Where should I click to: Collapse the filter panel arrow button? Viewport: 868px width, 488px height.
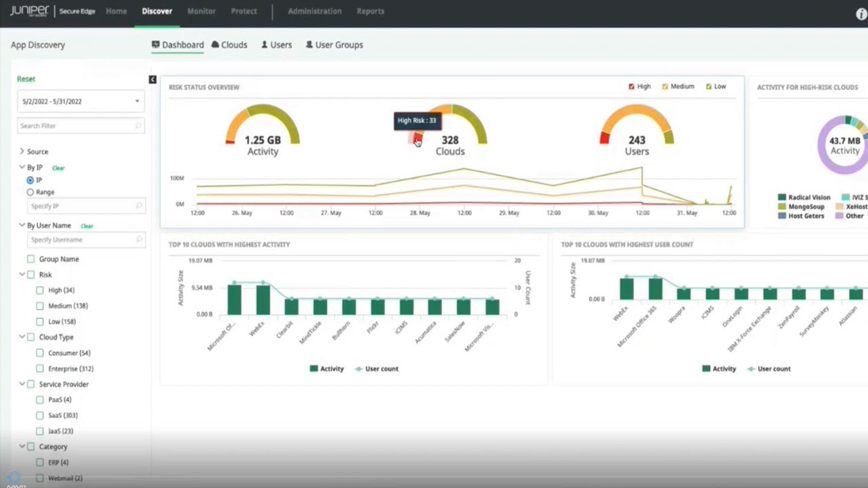(153, 79)
